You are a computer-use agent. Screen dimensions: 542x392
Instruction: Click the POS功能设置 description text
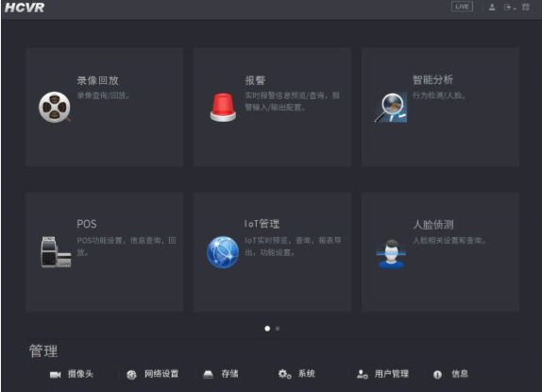click(127, 247)
